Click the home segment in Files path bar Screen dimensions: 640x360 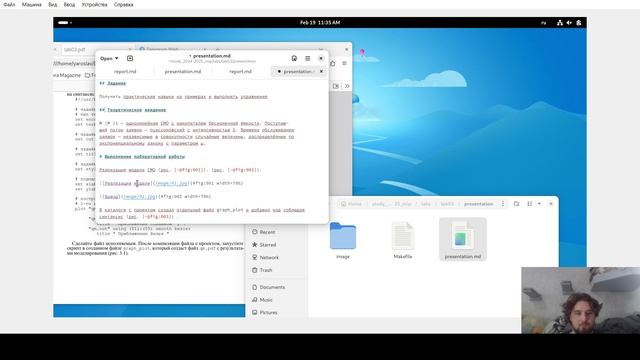pos(352,204)
